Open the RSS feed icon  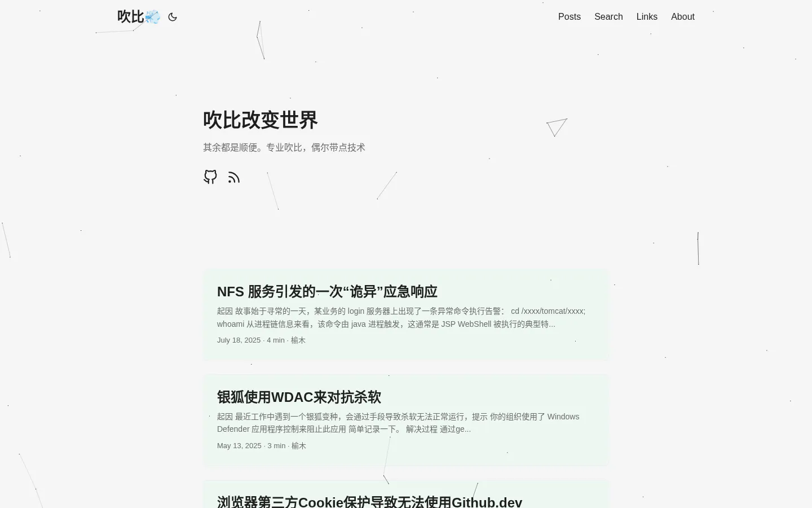[x=234, y=177]
